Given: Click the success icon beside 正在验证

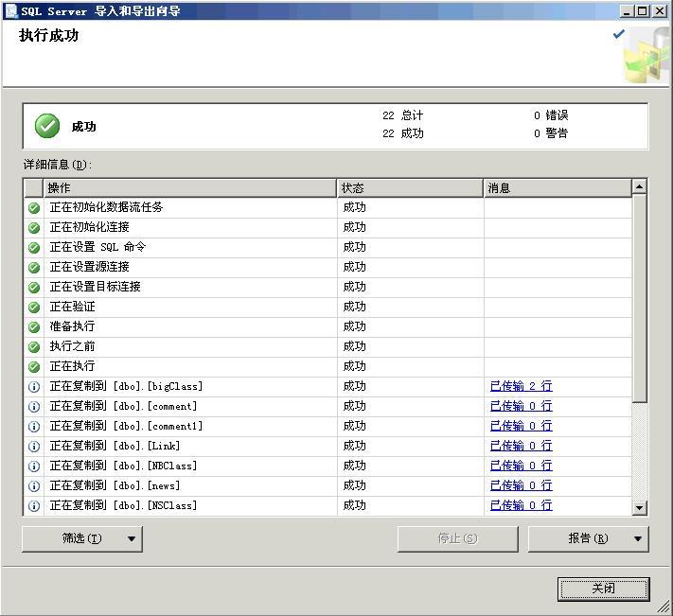Looking at the screenshot, I should click(34, 307).
